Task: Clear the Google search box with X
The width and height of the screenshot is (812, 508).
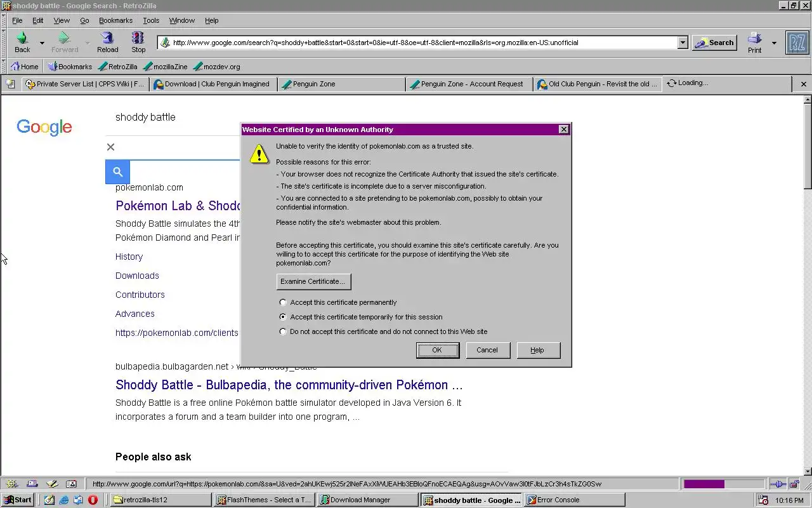Action: (110, 147)
